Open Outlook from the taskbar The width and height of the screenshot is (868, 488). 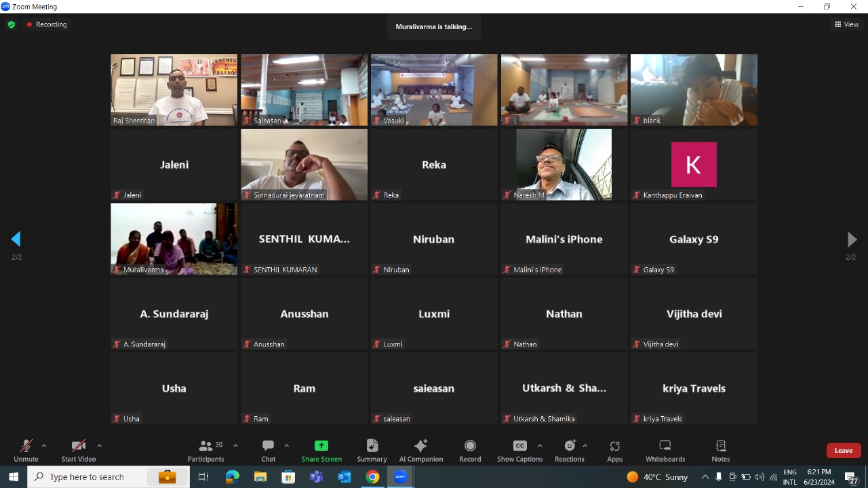(x=344, y=477)
